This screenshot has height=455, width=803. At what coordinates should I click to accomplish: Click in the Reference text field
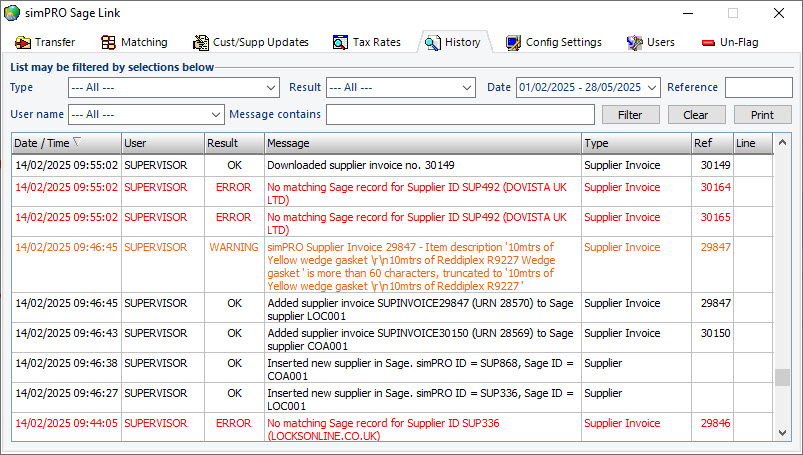pos(758,88)
